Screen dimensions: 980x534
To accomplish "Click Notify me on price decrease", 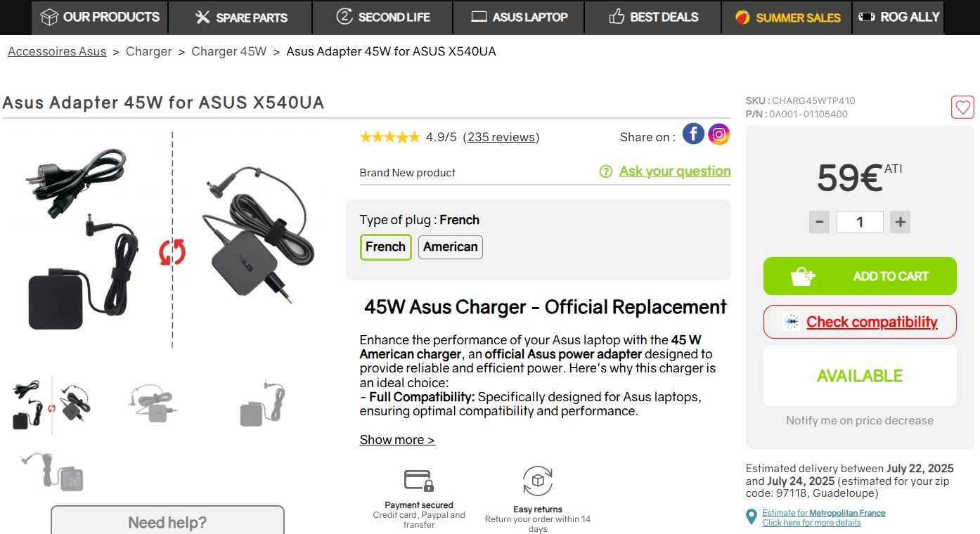I will [860, 420].
